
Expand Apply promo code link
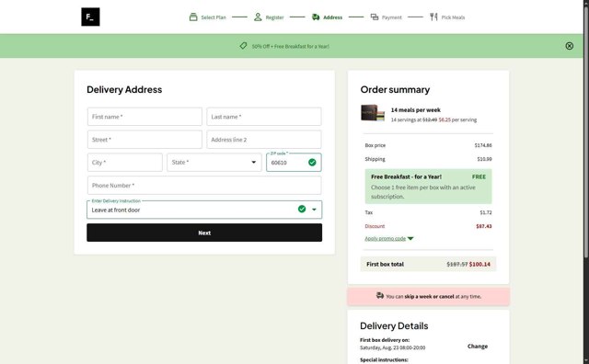coord(388,238)
